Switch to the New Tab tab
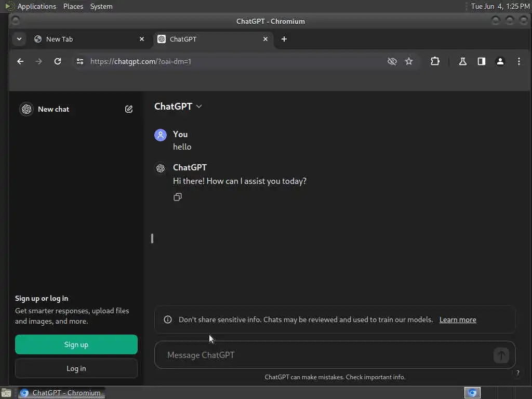 pyautogui.click(x=90, y=39)
